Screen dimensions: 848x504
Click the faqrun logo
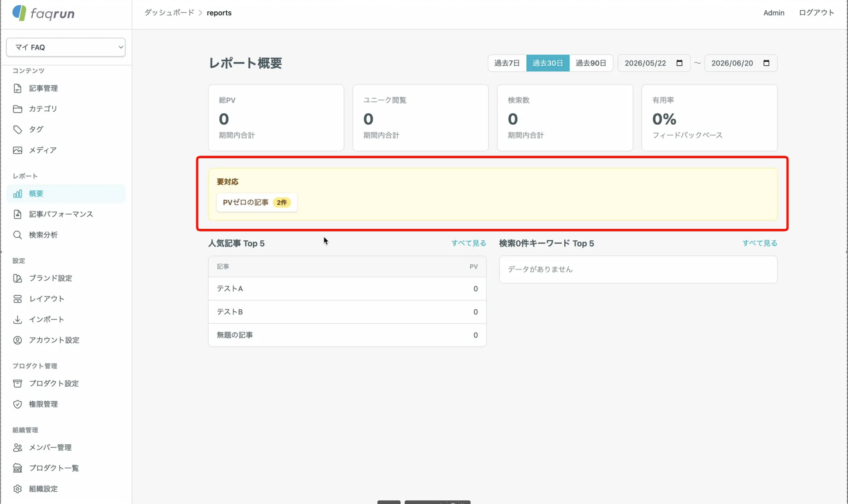coord(44,13)
